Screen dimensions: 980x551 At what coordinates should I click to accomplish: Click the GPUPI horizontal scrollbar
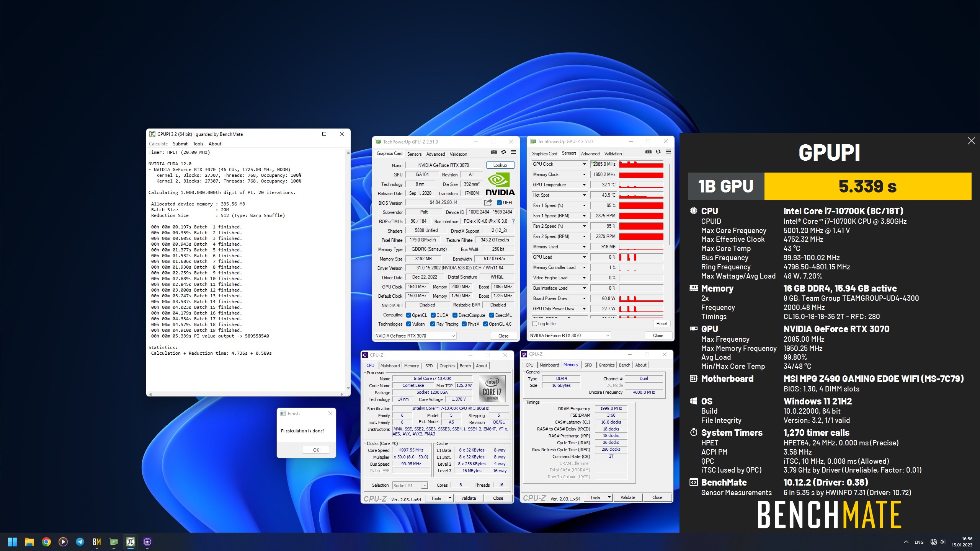[246, 394]
